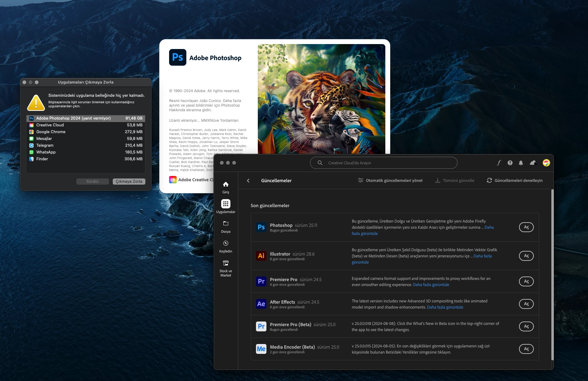
Task: Select Google Chrome row in Force Quit list
Action: [x=86, y=132]
